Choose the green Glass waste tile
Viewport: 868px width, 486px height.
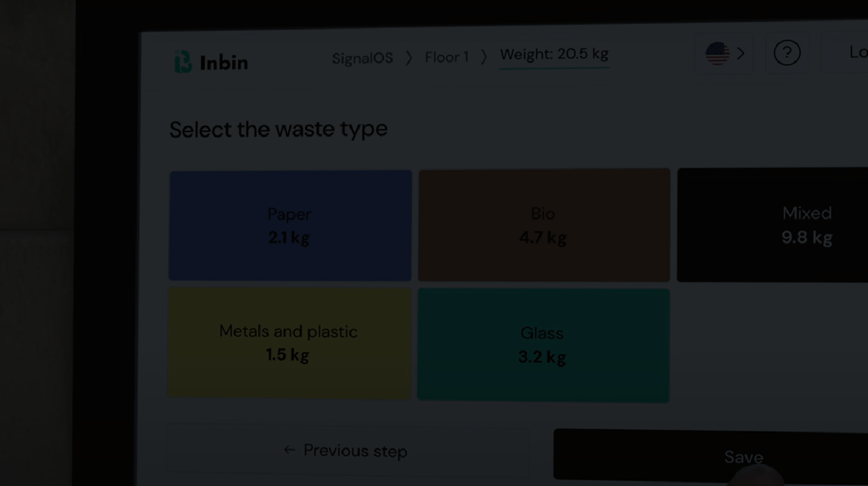[x=543, y=345]
